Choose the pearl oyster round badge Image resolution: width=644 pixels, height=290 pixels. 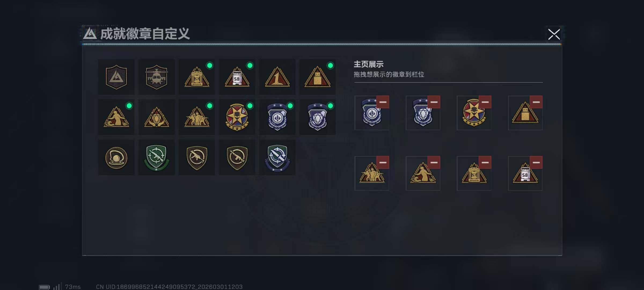coord(116,158)
